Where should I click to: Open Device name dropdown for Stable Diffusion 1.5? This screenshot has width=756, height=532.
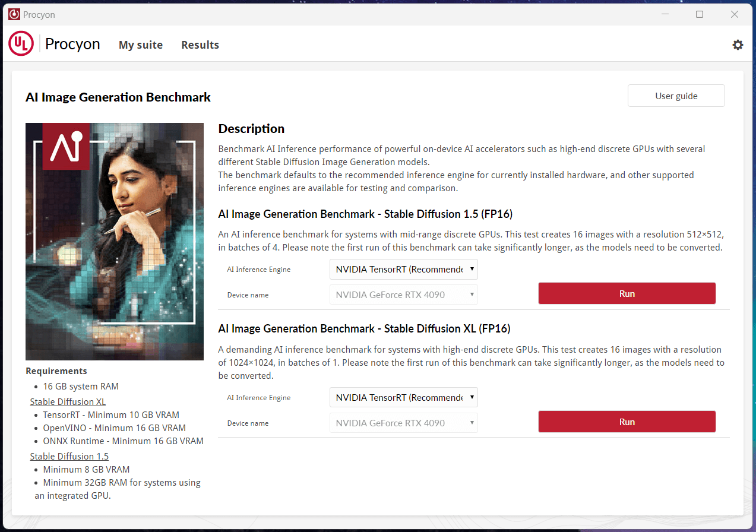404,294
